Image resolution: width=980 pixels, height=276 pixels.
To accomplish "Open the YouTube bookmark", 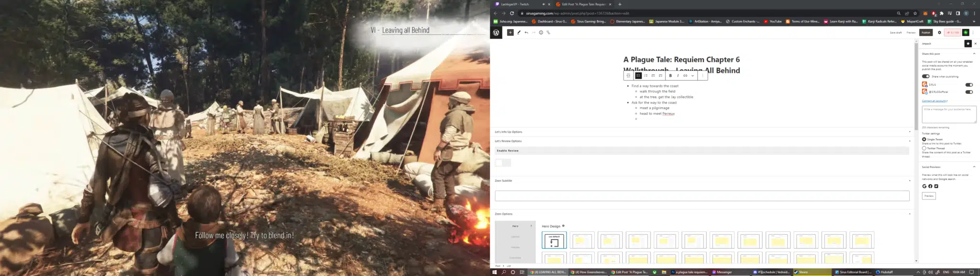I will 773,22.
